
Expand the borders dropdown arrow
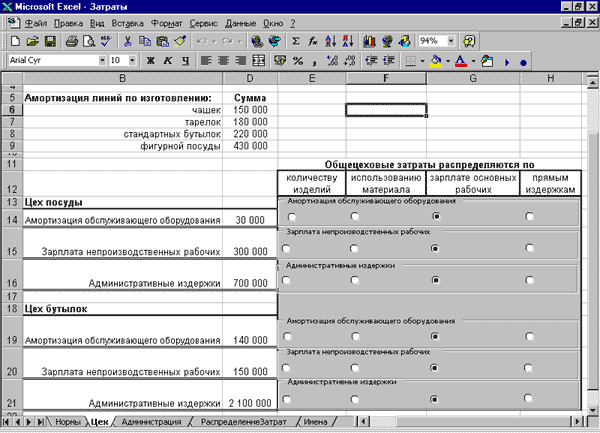(422, 61)
